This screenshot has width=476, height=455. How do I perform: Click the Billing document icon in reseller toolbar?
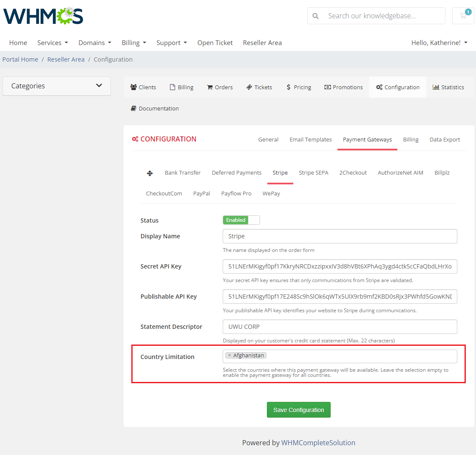(173, 87)
